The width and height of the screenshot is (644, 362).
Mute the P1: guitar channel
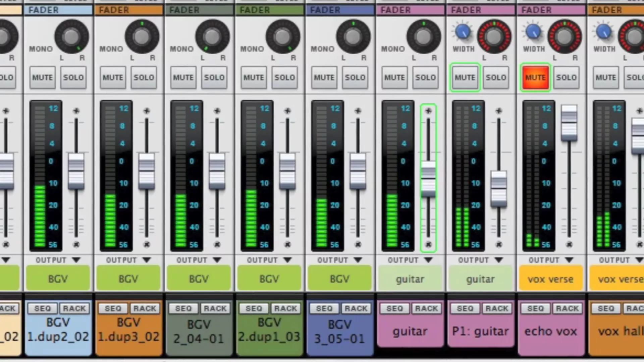tap(465, 77)
